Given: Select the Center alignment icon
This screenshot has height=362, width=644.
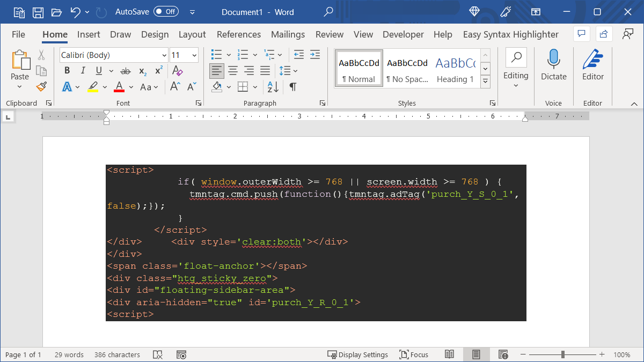Looking at the screenshot, I should (x=233, y=70).
